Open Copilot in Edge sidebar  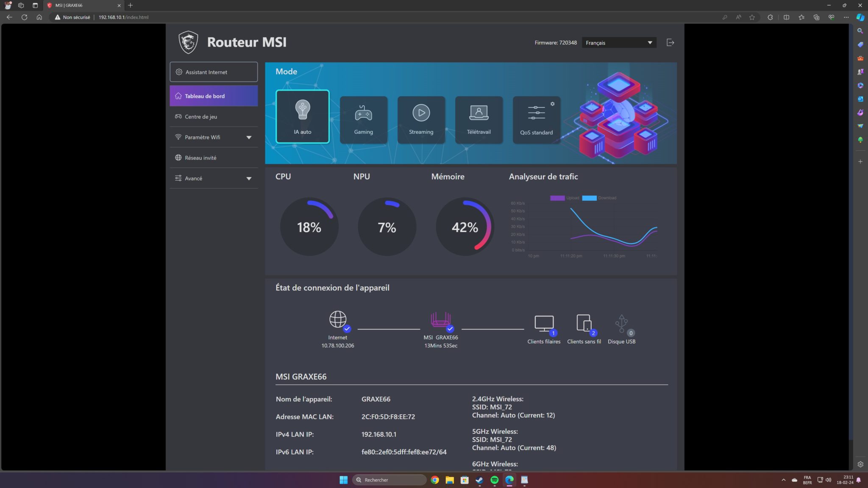tap(860, 17)
